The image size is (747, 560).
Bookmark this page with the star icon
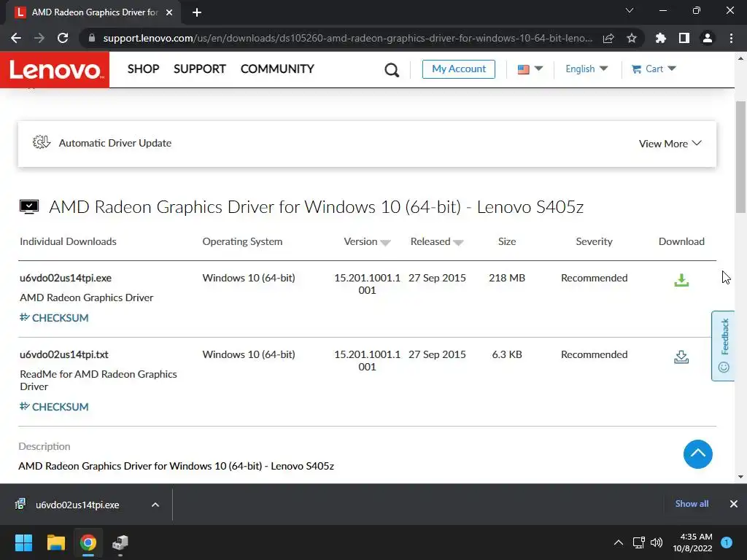click(631, 38)
